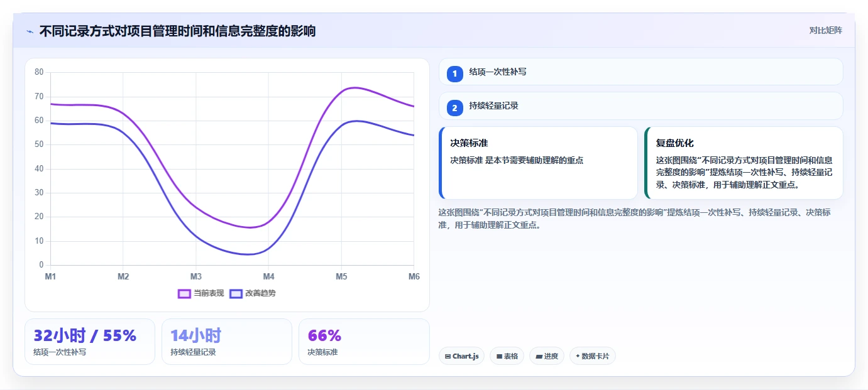Click the title icon beside the heading
This screenshot has width=868, height=390.
point(30,31)
